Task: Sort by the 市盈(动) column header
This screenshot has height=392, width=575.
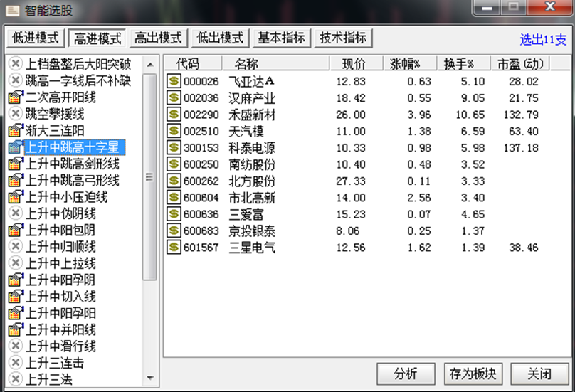Action: click(521, 64)
